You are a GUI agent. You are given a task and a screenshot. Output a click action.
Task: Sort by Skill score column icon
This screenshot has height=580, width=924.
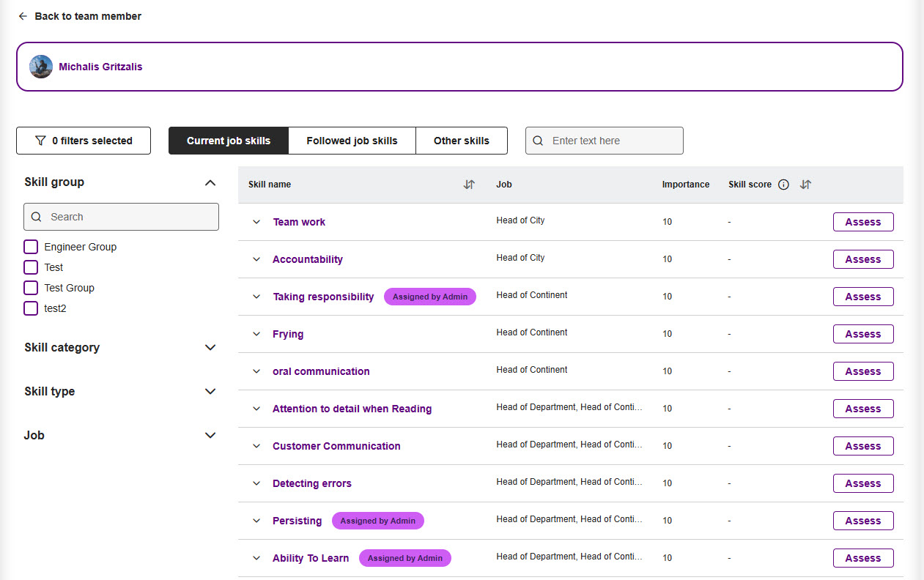click(805, 185)
